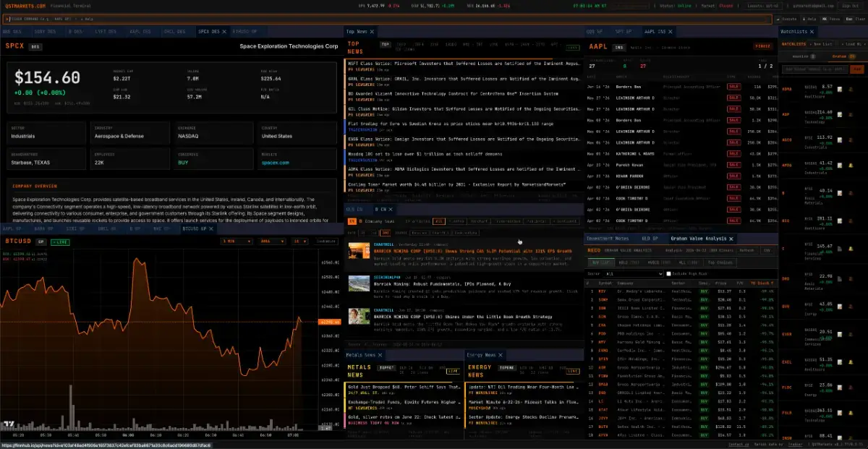Open note icon for AGCO watchlist row
The image size is (868, 449).
840,140
